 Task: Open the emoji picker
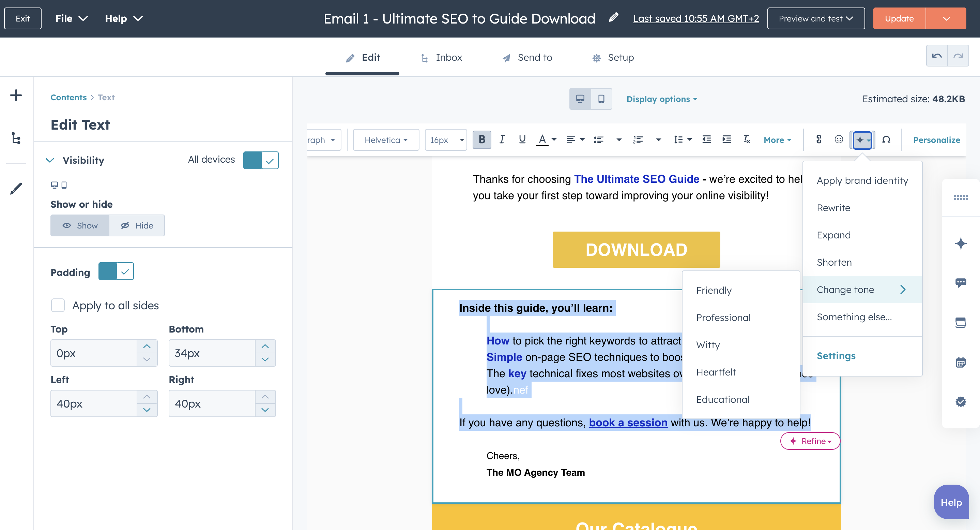839,140
